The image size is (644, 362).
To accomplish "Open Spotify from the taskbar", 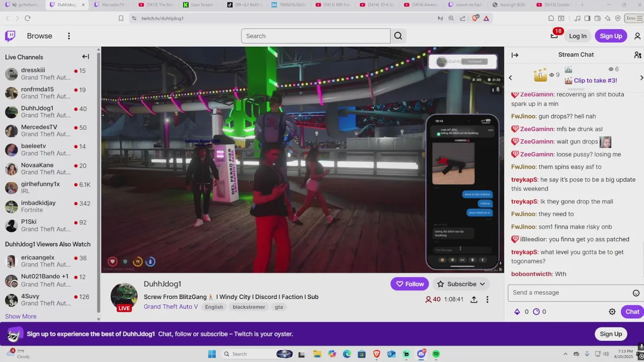I will (x=436, y=354).
